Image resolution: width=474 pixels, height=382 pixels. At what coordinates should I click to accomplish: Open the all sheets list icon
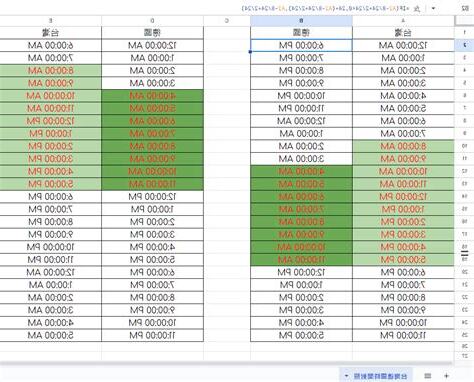click(x=428, y=376)
